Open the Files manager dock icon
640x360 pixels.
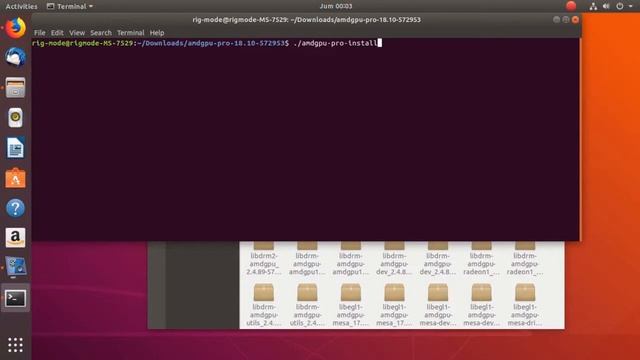[x=16, y=88]
